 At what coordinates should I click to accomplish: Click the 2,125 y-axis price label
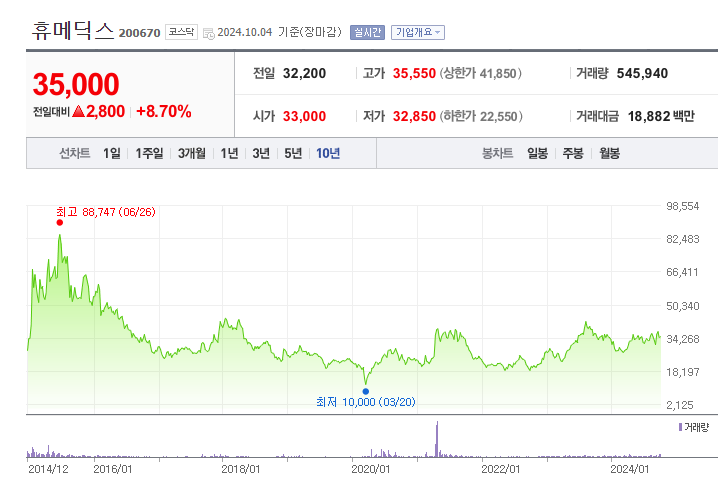(680, 405)
